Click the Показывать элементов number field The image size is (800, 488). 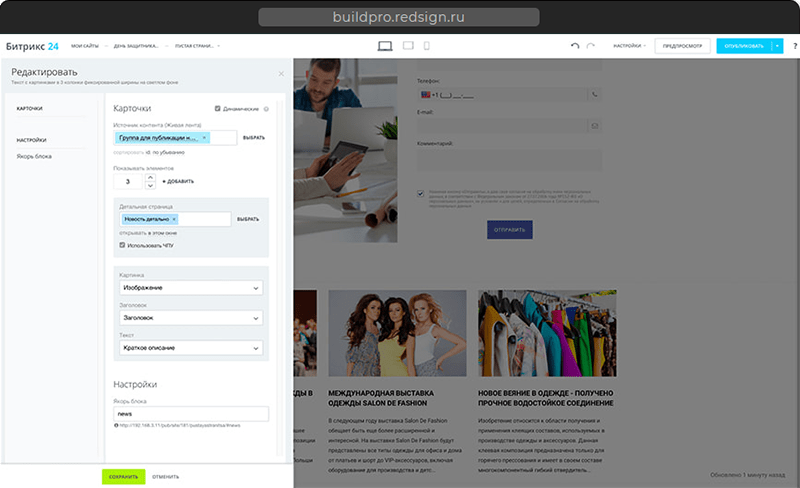128,181
